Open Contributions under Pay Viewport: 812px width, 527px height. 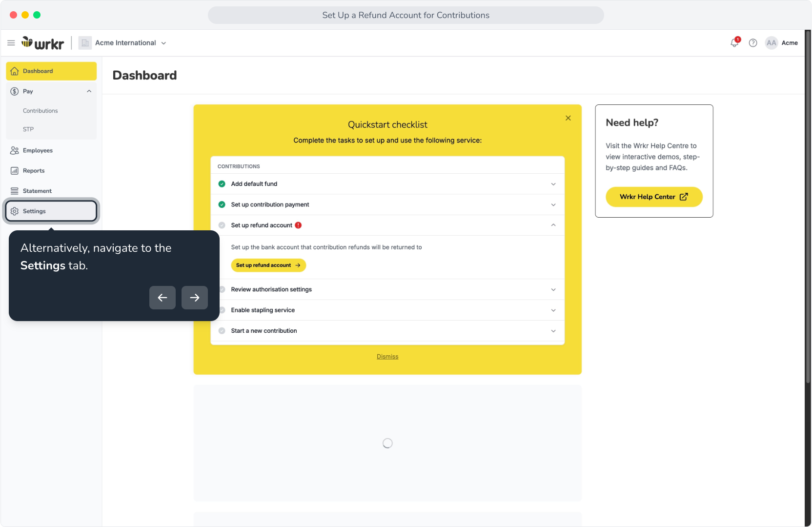tap(41, 111)
